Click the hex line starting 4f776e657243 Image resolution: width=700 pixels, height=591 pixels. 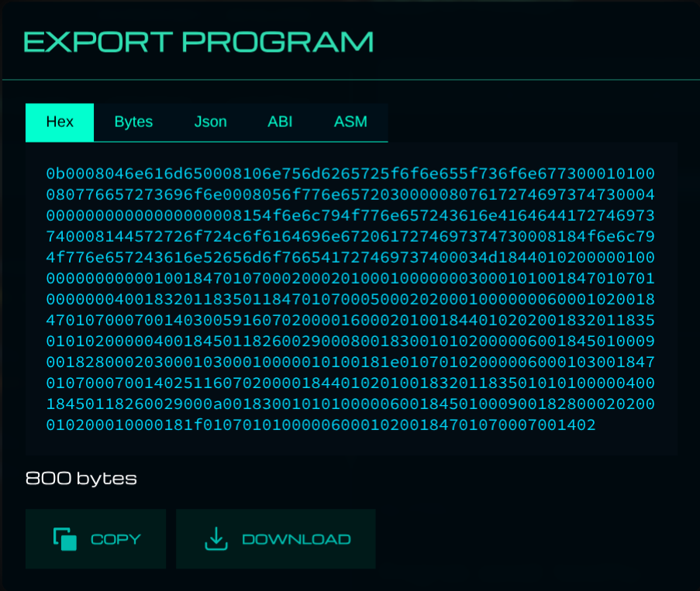pos(350,256)
